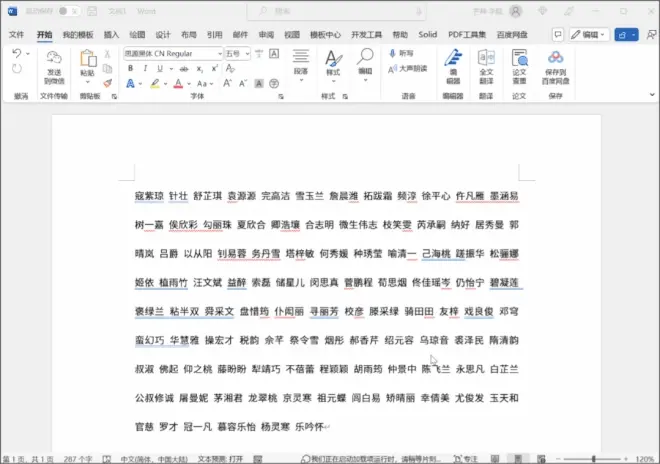Viewport: 660px width, 464px height.
Task: Decrease font size with shrink icon
Action: pyautogui.click(x=243, y=83)
